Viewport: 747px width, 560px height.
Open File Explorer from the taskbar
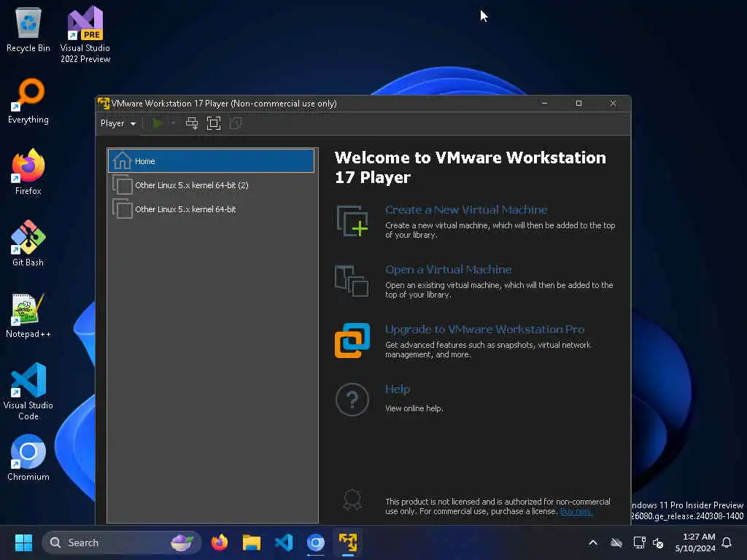tap(252, 542)
